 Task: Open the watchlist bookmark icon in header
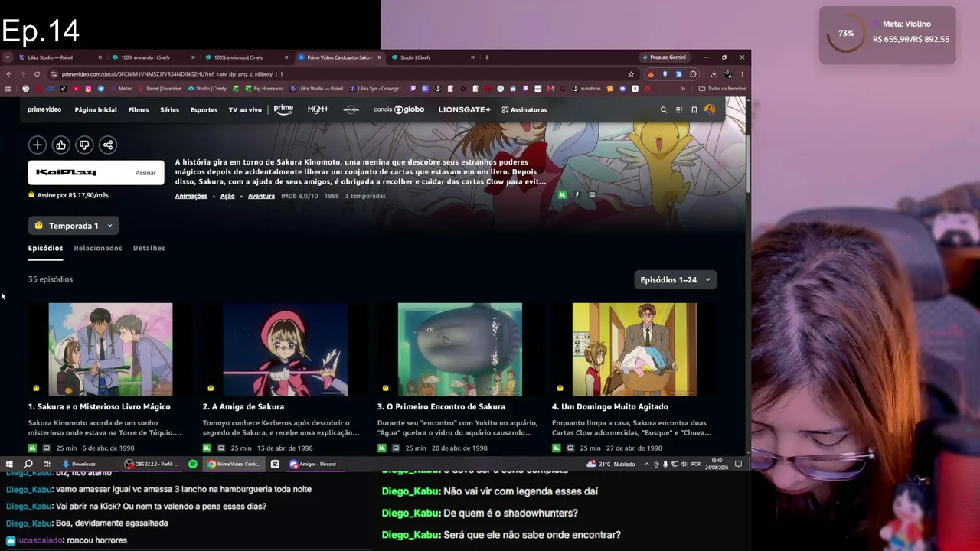click(x=694, y=110)
